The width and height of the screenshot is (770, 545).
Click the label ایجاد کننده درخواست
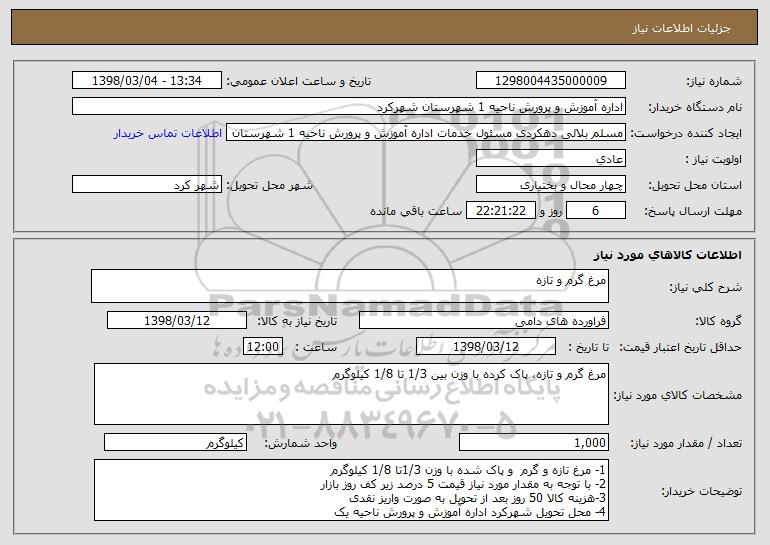coord(686,133)
